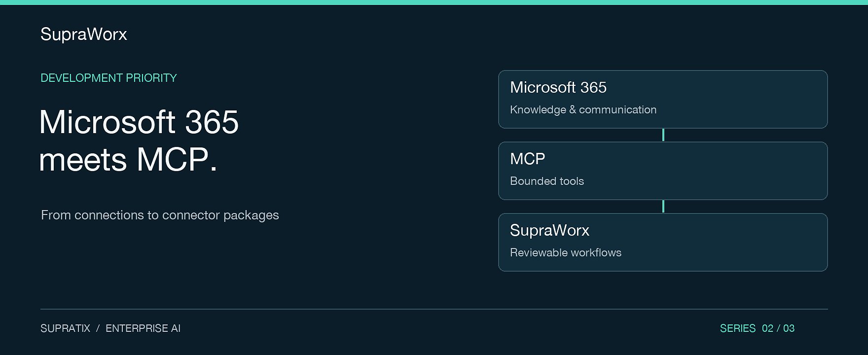
Task: Click the SupraWorx logo text at top
Action: pyautogui.click(x=84, y=35)
